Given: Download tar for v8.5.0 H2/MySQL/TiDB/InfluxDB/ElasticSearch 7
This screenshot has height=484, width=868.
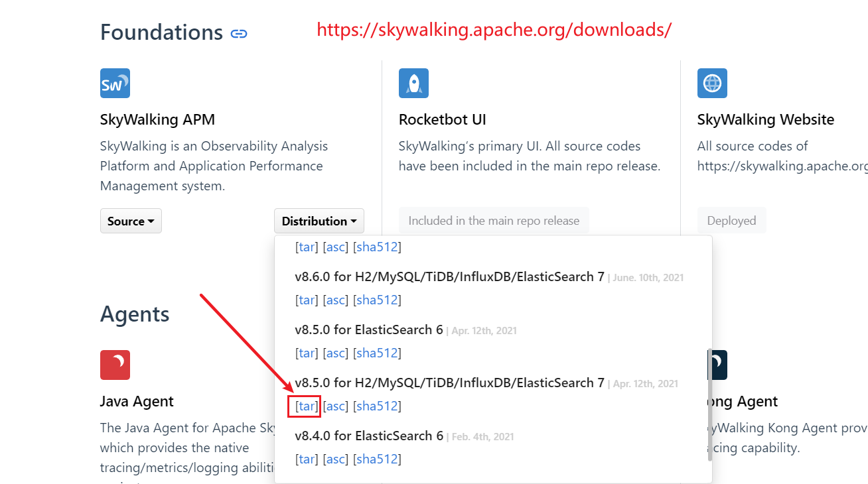Looking at the screenshot, I should pyautogui.click(x=307, y=406).
